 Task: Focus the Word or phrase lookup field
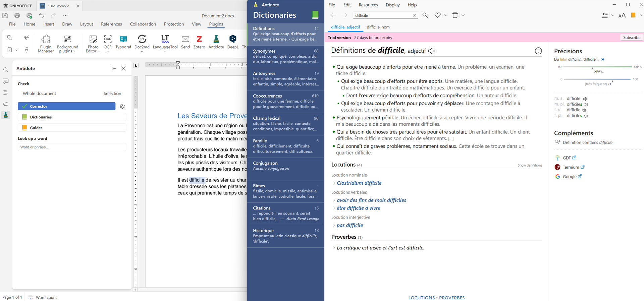[72, 147]
